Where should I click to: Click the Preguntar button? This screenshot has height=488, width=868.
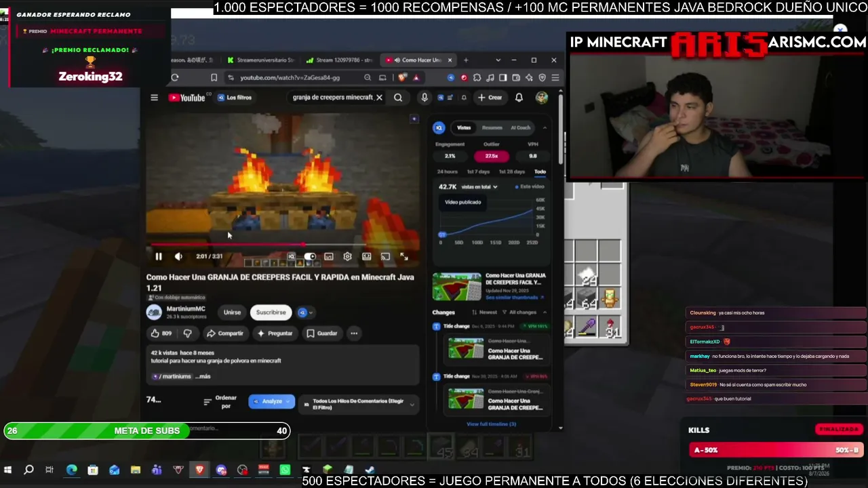pyautogui.click(x=275, y=333)
